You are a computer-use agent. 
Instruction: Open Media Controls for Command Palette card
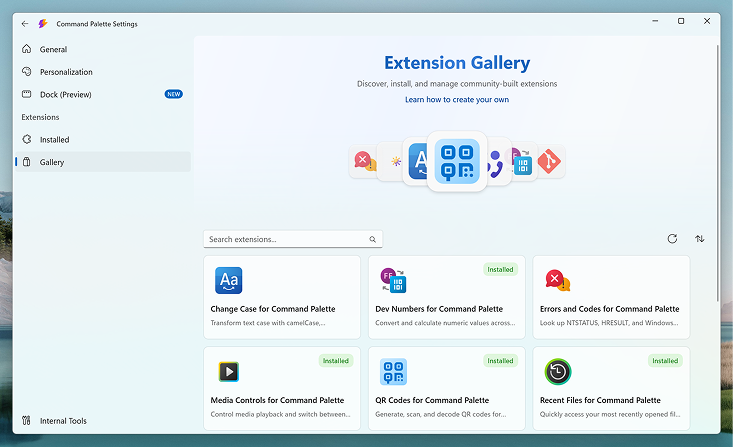(x=282, y=388)
